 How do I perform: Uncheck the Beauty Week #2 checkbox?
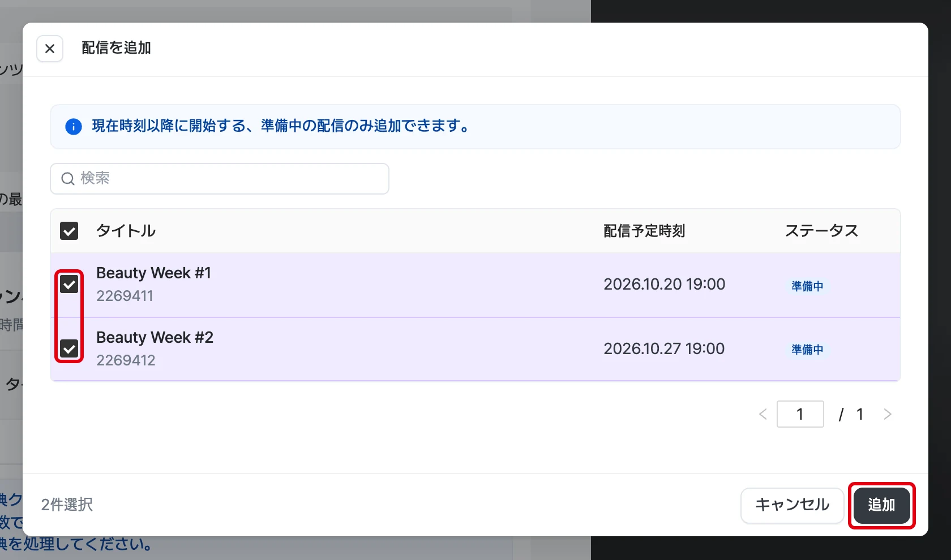tap(69, 348)
